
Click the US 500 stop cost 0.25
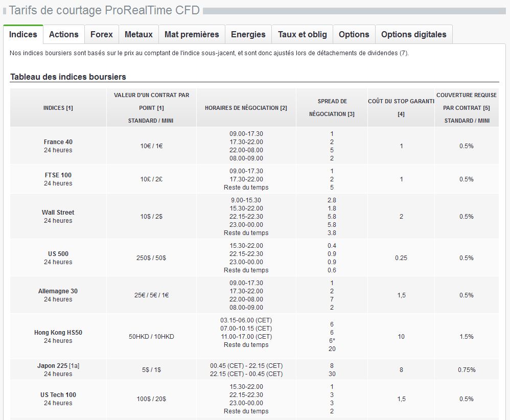[401, 258]
